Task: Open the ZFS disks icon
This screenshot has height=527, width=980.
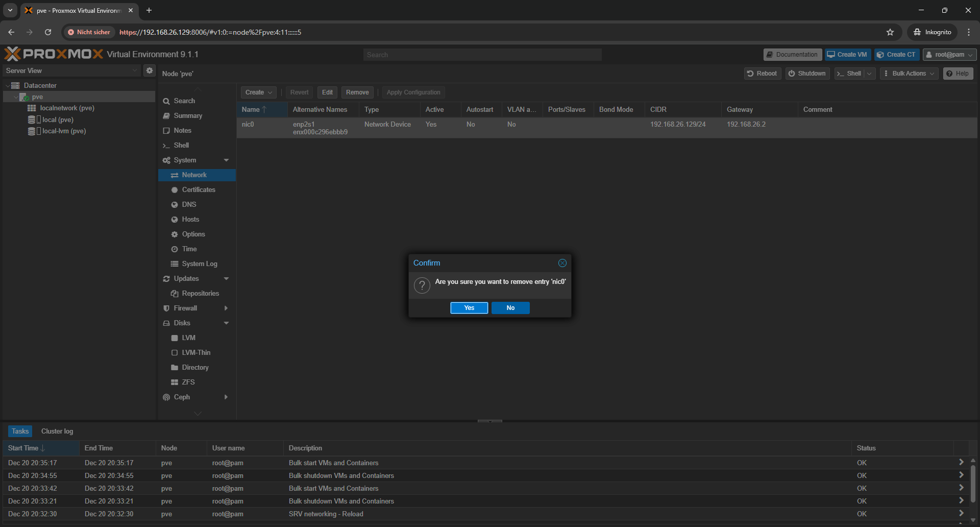Action: point(175,382)
